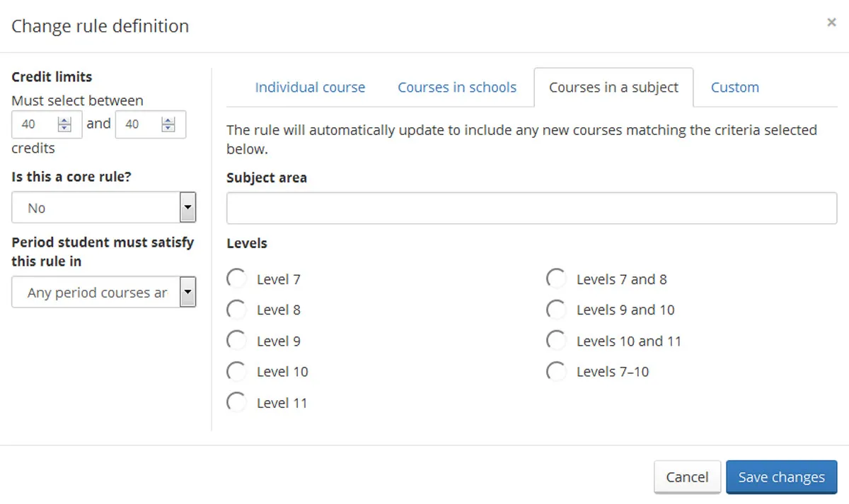This screenshot has height=504, width=849.
Task: Click the minimum credits spinner control
Action: pos(65,124)
